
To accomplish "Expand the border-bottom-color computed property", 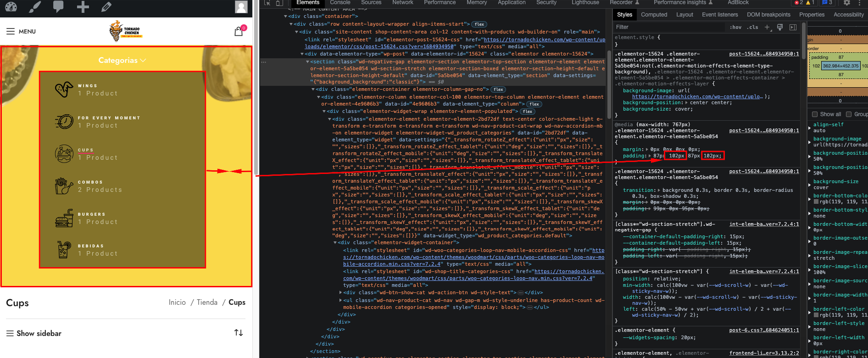I will tap(810, 199).
